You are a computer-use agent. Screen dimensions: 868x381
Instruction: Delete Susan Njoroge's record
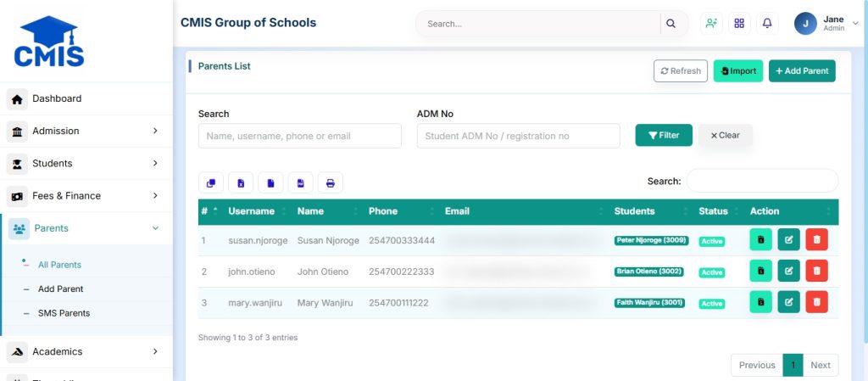coord(817,240)
